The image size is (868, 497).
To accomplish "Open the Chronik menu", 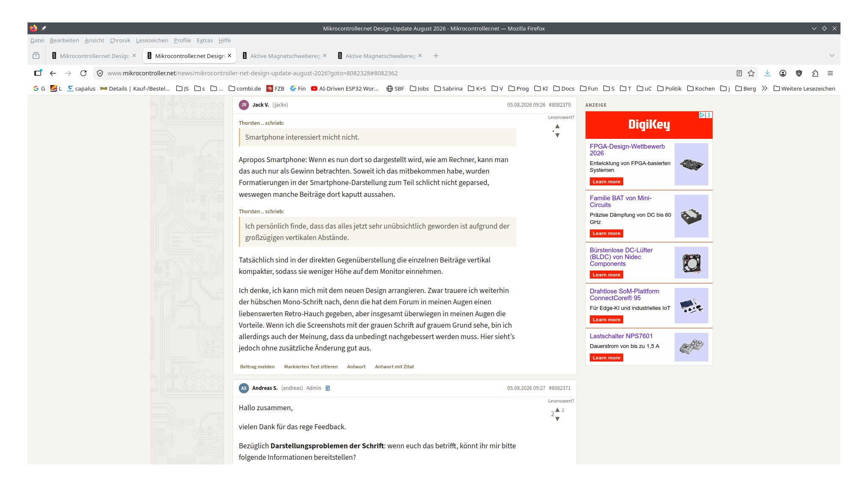I will [x=120, y=41].
